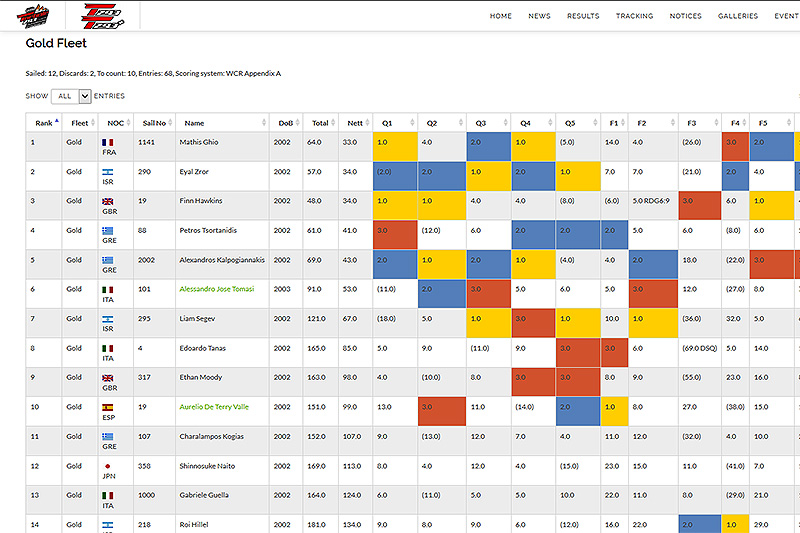Sort table by Total column

point(320,123)
